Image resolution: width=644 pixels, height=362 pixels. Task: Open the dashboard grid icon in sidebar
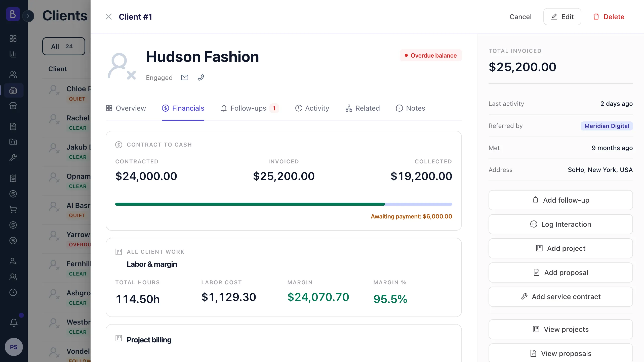pos(13,38)
